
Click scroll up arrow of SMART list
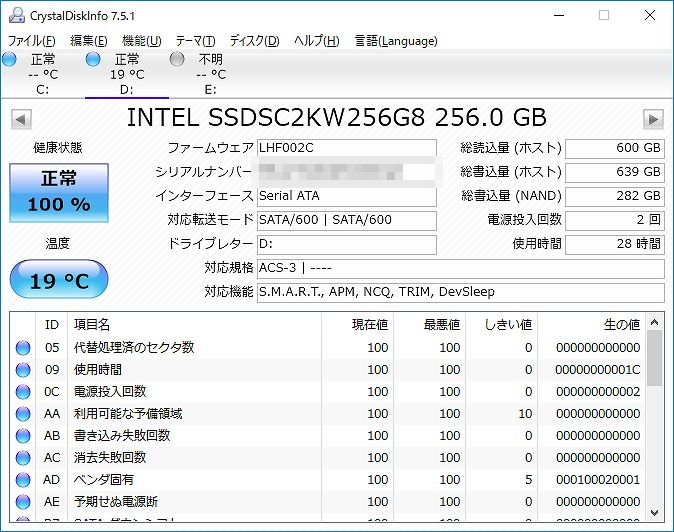point(654,322)
